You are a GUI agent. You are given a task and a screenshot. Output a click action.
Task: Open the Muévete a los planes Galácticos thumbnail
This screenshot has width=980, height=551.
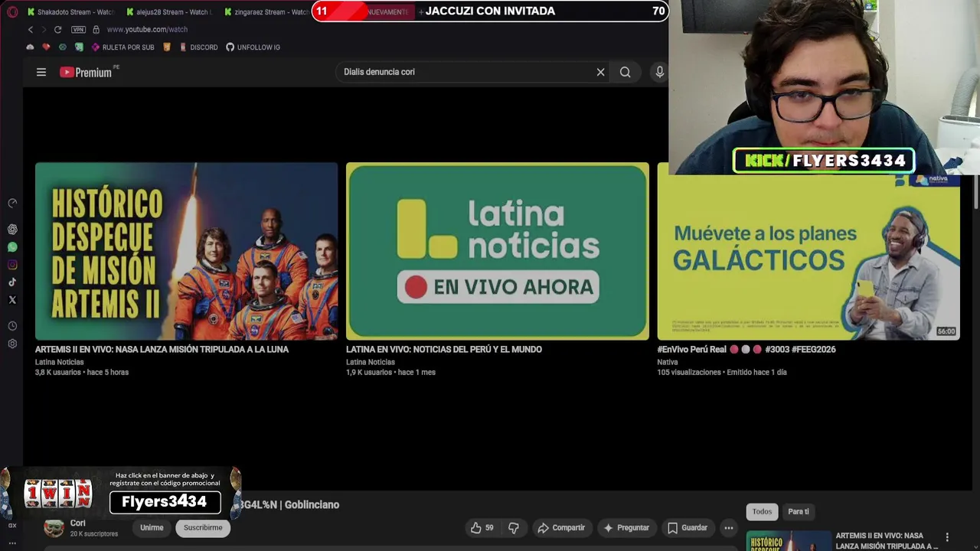(x=808, y=257)
